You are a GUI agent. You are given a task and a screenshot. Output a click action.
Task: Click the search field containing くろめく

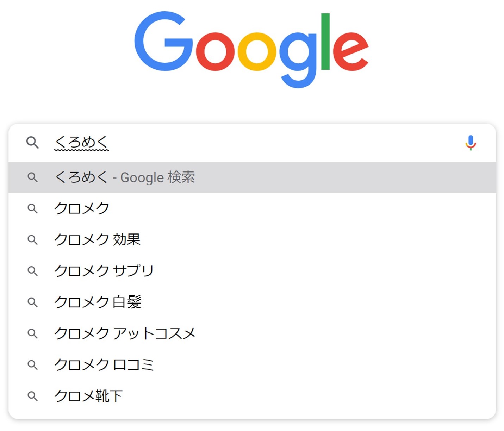[x=252, y=143]
